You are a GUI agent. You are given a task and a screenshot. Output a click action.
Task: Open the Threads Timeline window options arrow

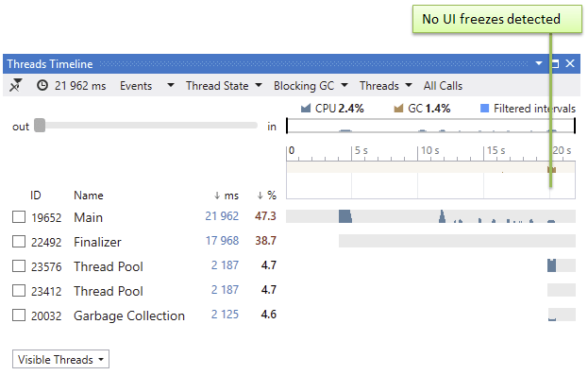click(x=539, y=63)
